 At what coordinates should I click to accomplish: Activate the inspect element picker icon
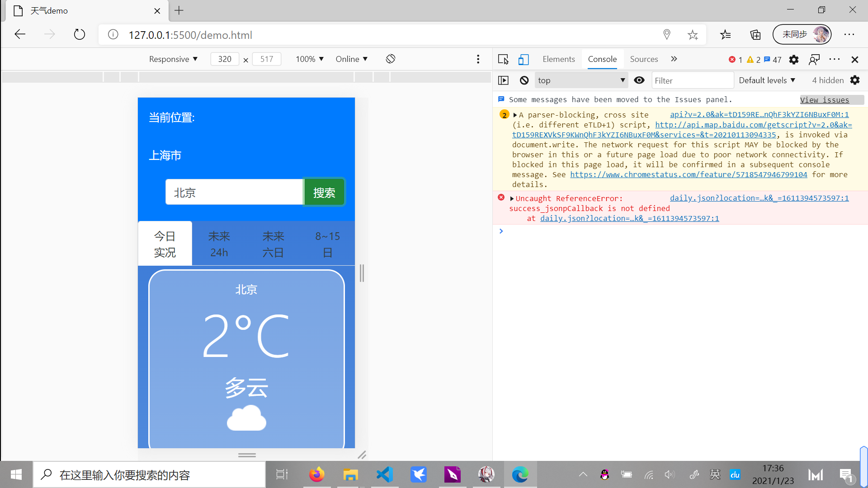503,59
